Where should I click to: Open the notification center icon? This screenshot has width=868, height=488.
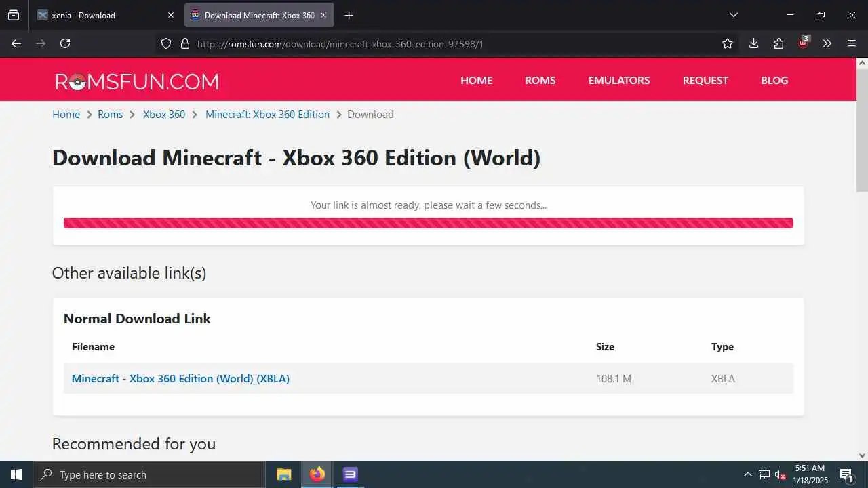tap(846, 474)
